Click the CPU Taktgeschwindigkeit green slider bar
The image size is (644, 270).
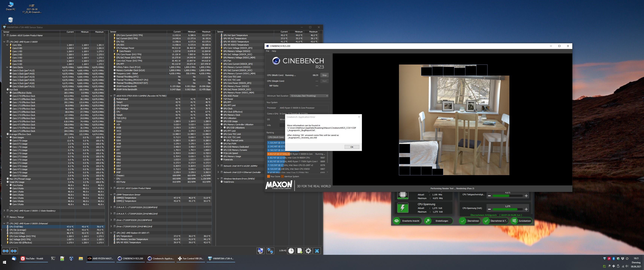tap(508, 196)
